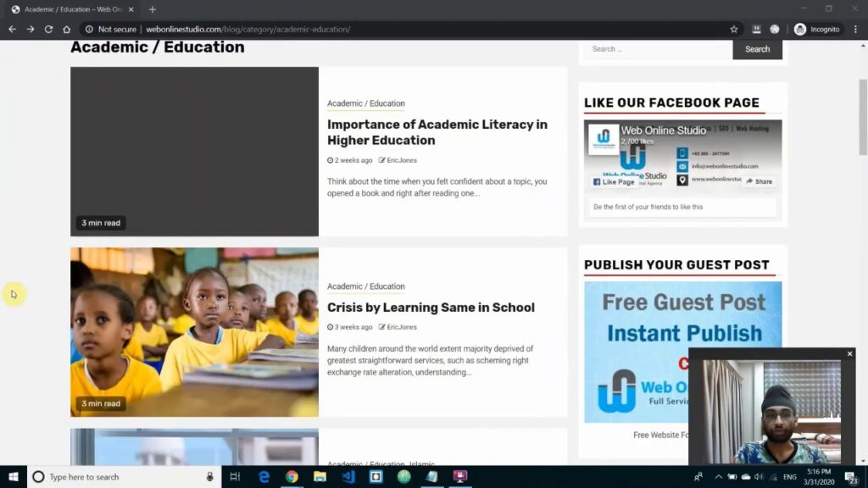This screenshot has width=868, height=488.
Task: Open the Wi-Fi network icon in tray
Action: [773, 477]
